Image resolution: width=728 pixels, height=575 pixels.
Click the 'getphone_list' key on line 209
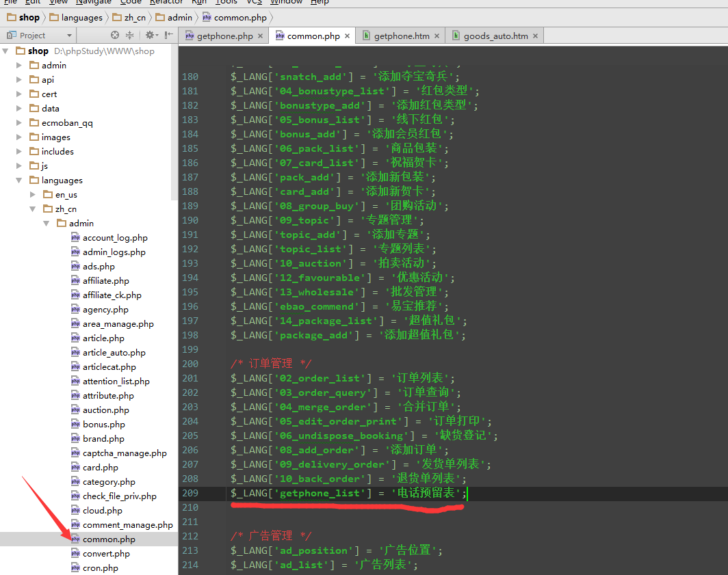pos(320,494)
